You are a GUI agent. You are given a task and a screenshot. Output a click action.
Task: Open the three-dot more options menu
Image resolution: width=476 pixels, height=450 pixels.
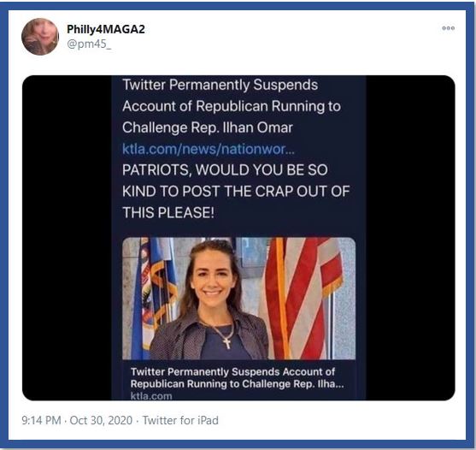pyautogui.click(x=448, y=28)
